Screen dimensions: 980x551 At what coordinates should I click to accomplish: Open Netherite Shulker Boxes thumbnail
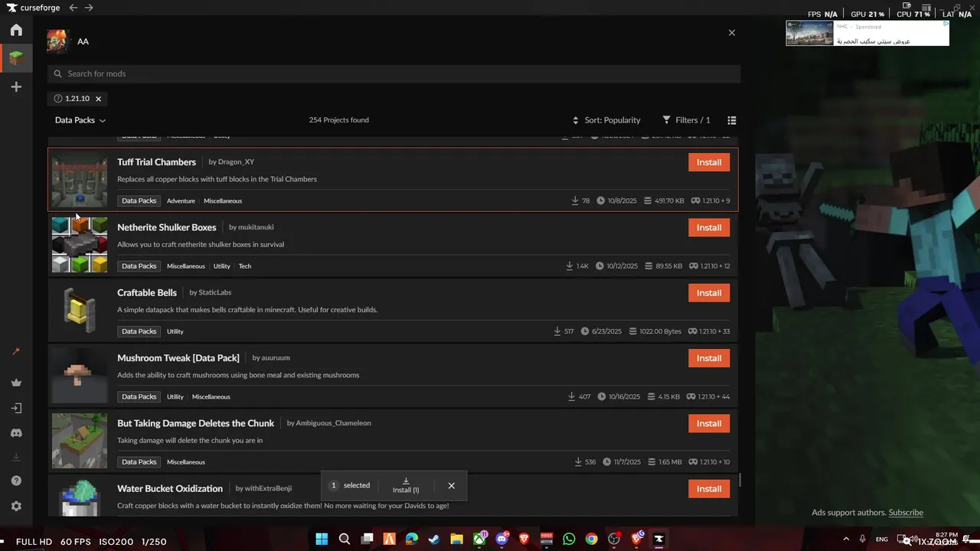[80, 245]
